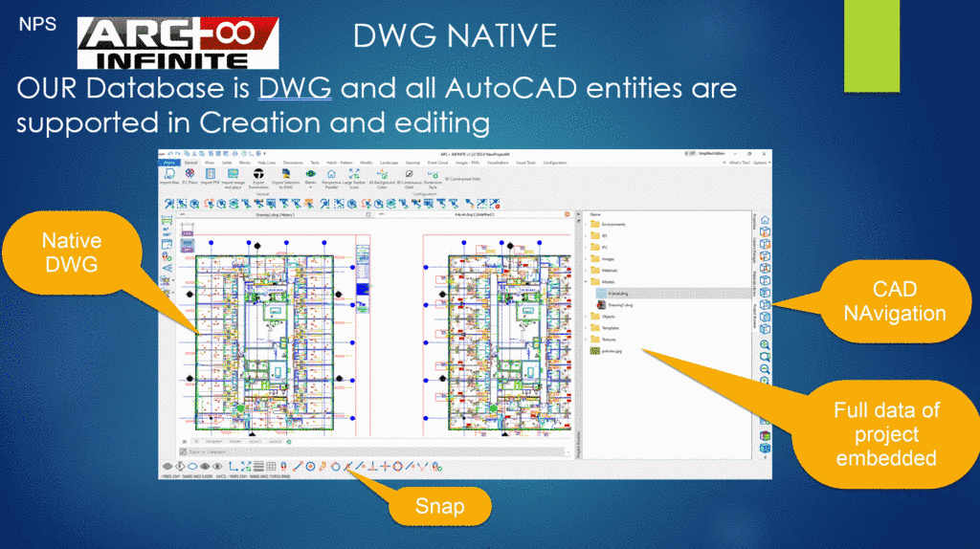The image size is (980, 549).
Task: Toggle perpendicular snap icon in status bar
Action: point(372,467)
